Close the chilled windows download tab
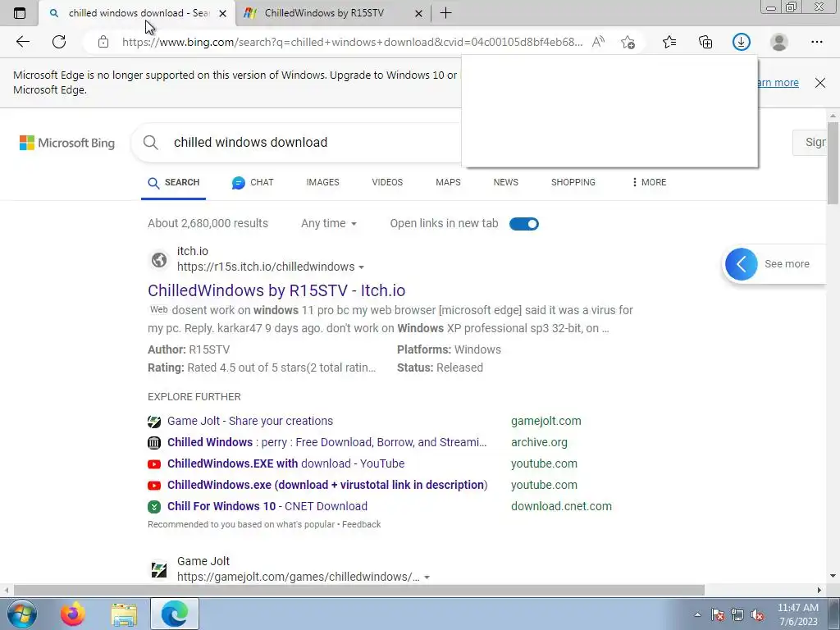The image size is (840, 630). [223, 13]
